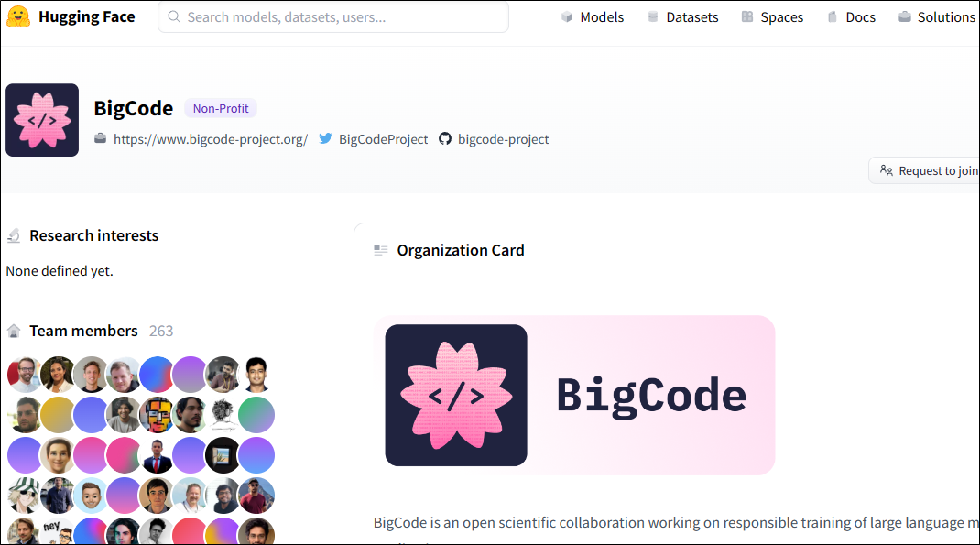Open the Docs menu item

click(x=861, y=16)
